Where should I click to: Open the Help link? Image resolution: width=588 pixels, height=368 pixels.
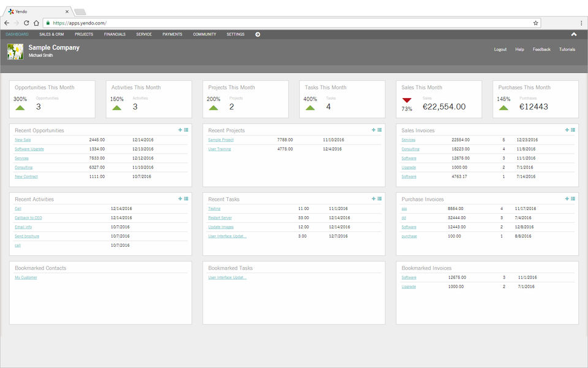tap(519, 50)
